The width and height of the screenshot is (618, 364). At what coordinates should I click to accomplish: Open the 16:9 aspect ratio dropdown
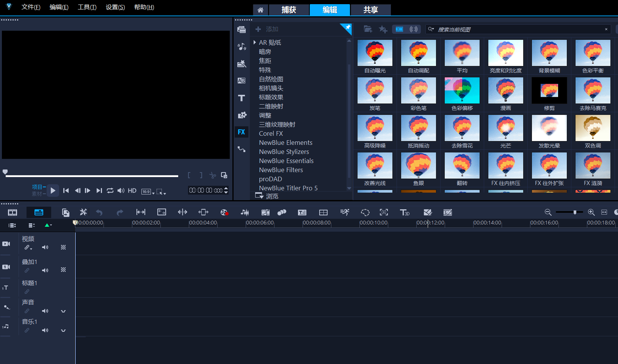coord(148,191)
